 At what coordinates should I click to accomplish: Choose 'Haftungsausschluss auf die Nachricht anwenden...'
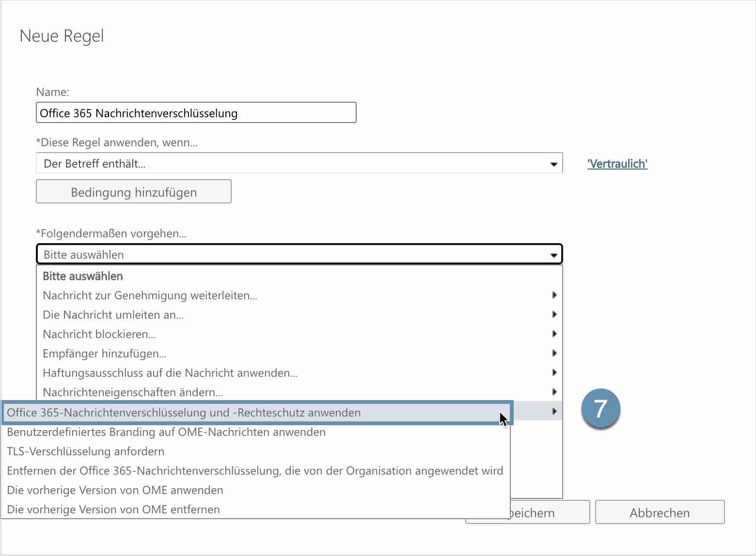click(299, 373)
